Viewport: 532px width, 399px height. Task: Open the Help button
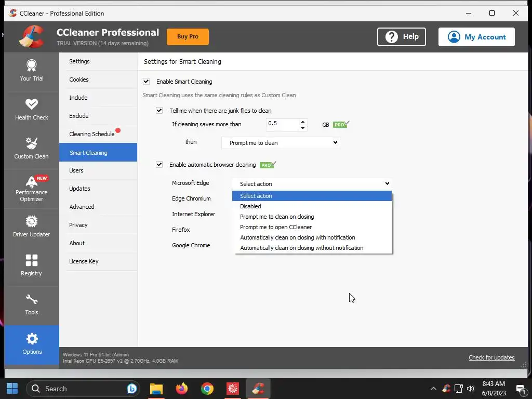coord(402,37)
